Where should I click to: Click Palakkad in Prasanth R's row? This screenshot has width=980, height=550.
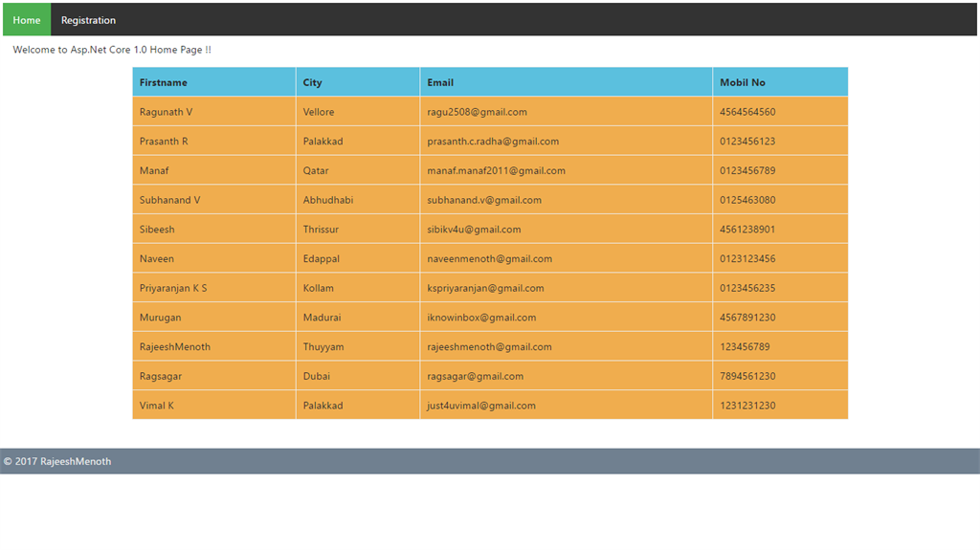coord(323,142)
